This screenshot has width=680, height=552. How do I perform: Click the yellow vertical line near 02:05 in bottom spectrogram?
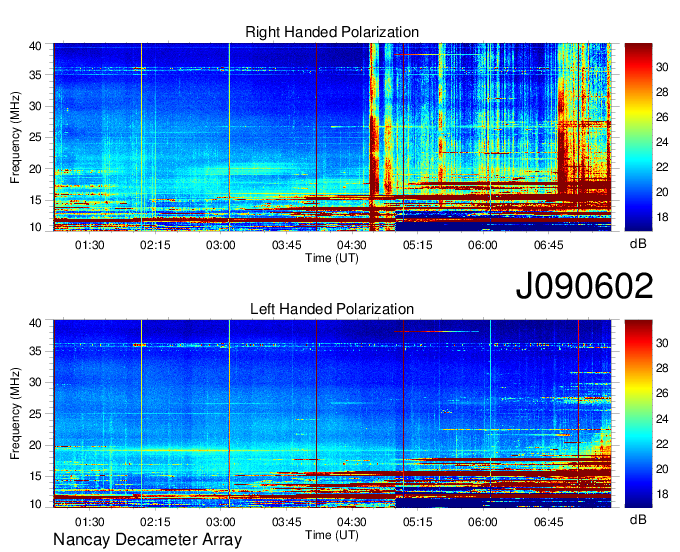[141, 414]
